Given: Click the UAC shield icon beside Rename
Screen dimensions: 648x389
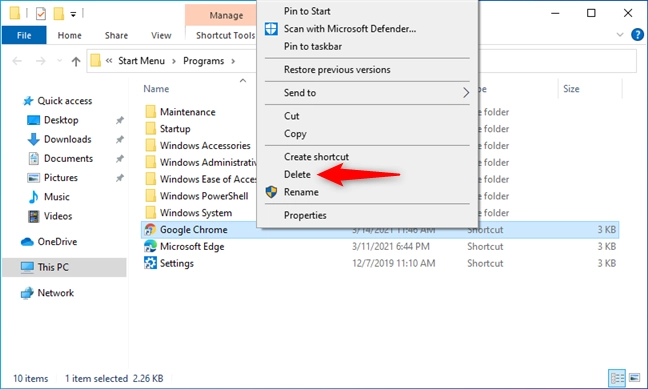Looking at the screenshot, I should [271, 192].
